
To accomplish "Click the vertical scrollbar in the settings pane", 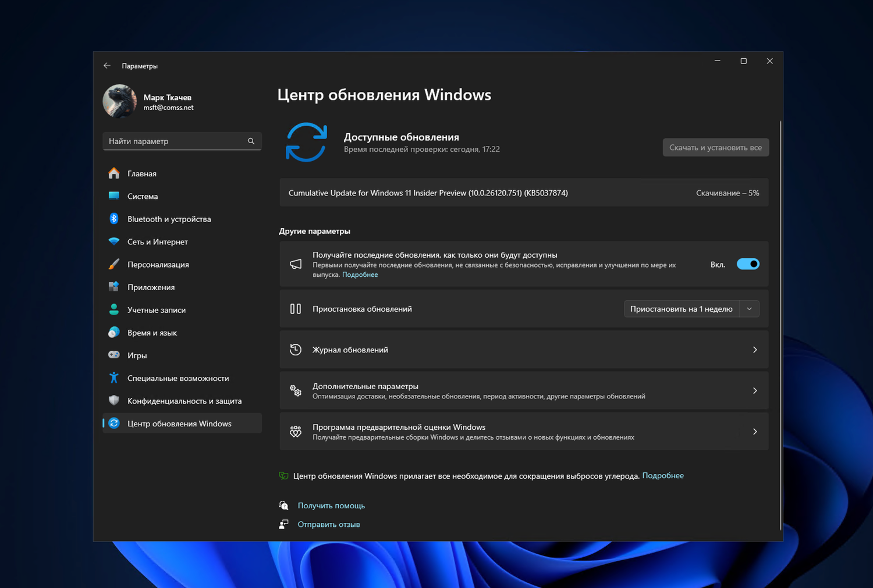I will [780, 325].
